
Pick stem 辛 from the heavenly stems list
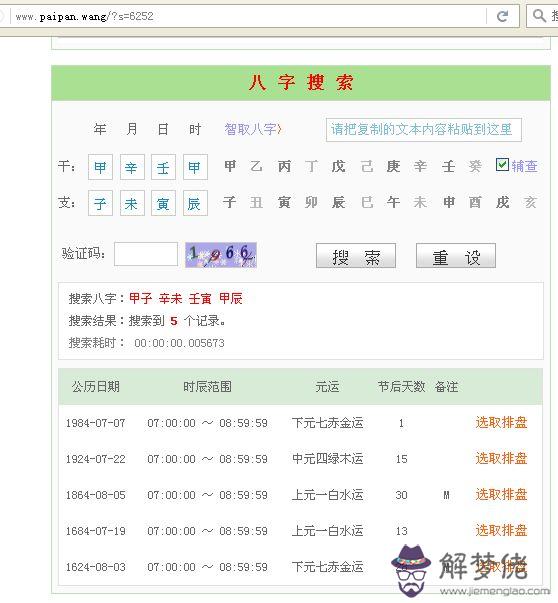(420, 166)
